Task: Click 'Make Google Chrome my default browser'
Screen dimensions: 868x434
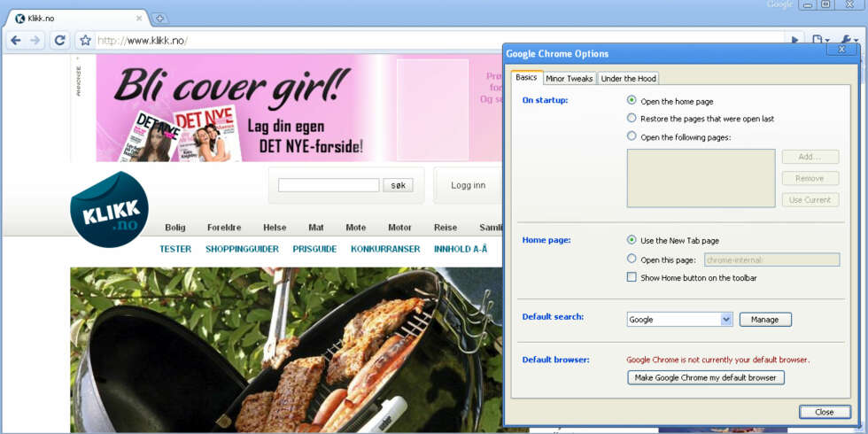Action: point(706,377)
